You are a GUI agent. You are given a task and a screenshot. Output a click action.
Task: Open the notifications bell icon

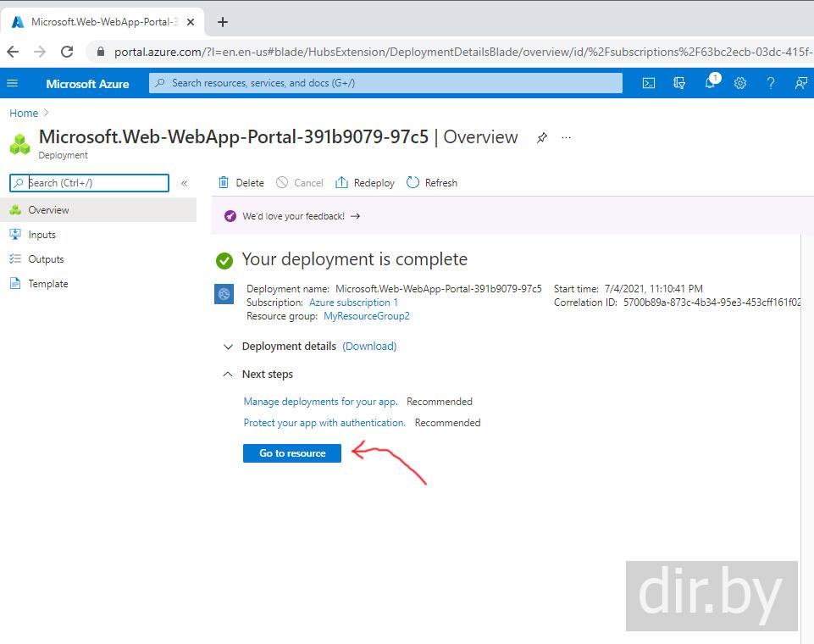coord(710,83)
